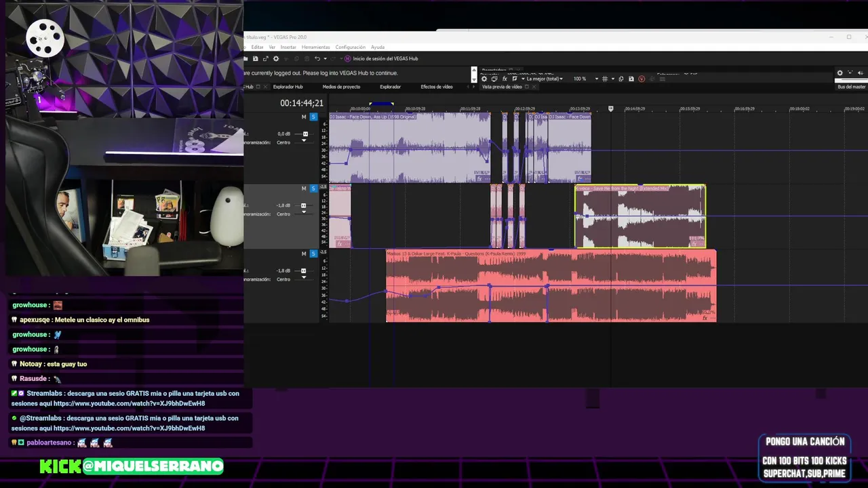Viewport: 868px width, 488px height.
Task: Click the fx button on the Markos 13 clip
Action: pyautogui.click(x=705, y=318)
